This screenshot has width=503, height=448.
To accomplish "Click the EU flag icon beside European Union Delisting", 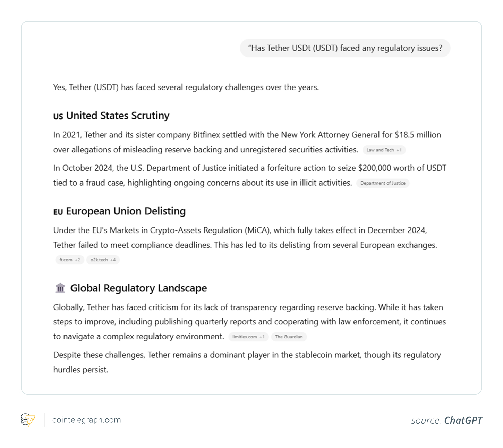I will [x=58, y=212].
